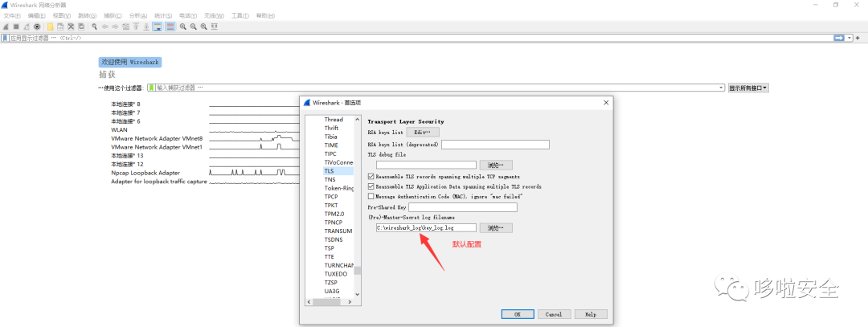
Task: Open the 工具 menu
Action: tap(240, 15)
